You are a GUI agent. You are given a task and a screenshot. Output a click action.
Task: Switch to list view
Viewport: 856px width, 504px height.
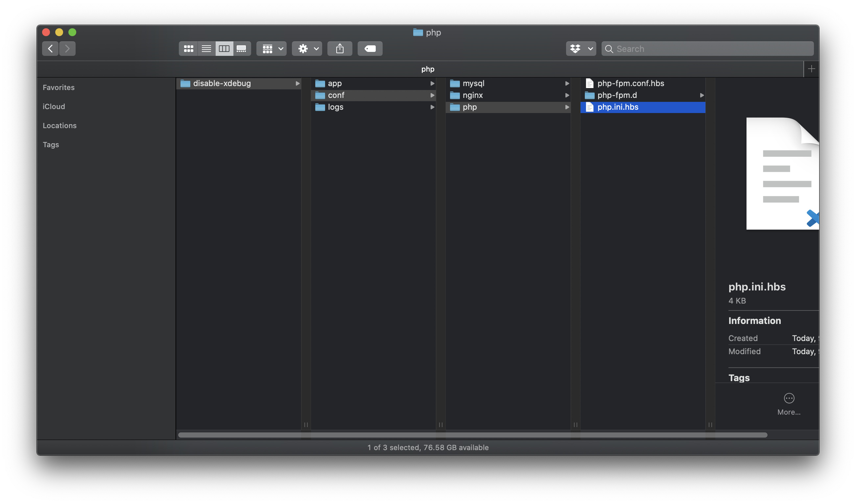[x=206, y=49]
